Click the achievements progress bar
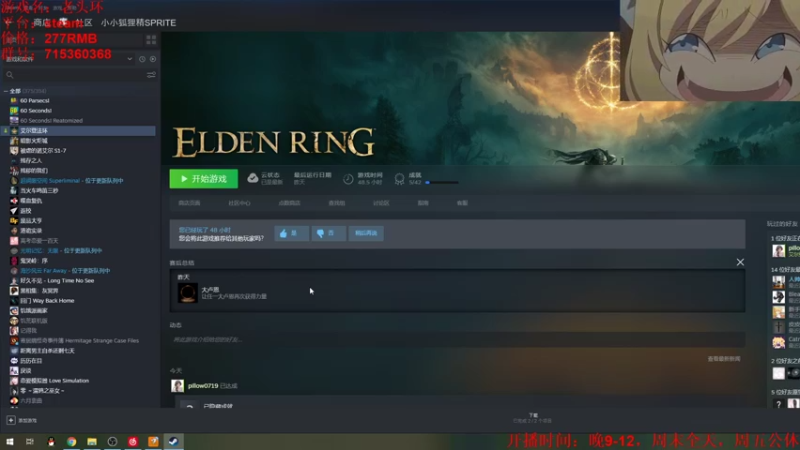This screenshot has height=450, width=800. point(442,183)
